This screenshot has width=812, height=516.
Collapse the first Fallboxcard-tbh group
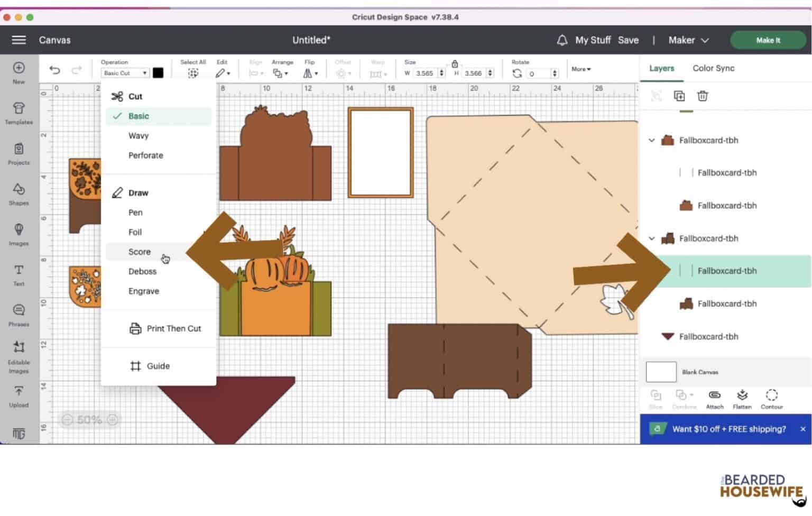652,141
